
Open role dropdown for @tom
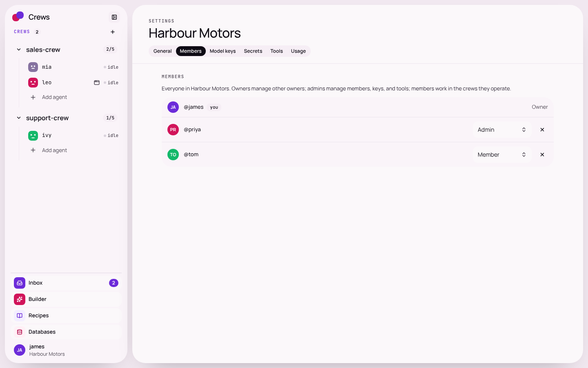click(502, 155)
